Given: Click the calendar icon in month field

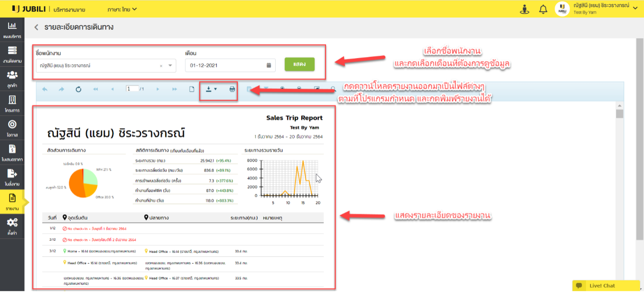Looking at the screenshot, I should (x=268, y=65).
